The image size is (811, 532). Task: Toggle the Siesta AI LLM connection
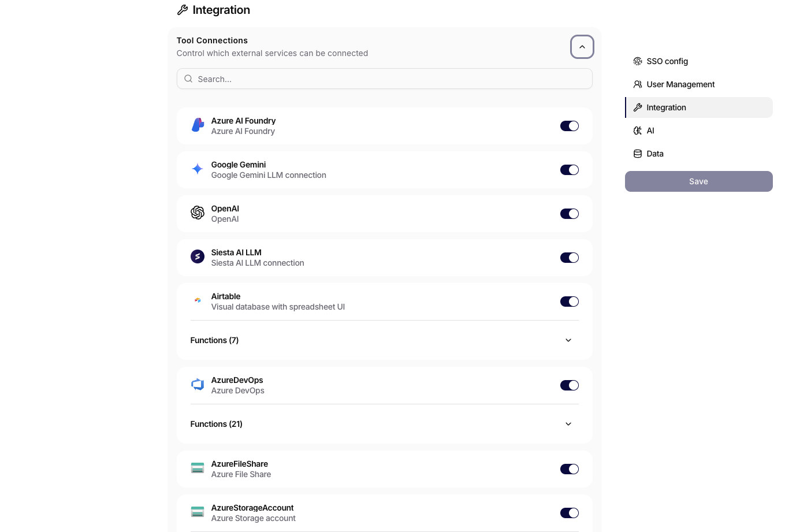(x=570, y=258)
